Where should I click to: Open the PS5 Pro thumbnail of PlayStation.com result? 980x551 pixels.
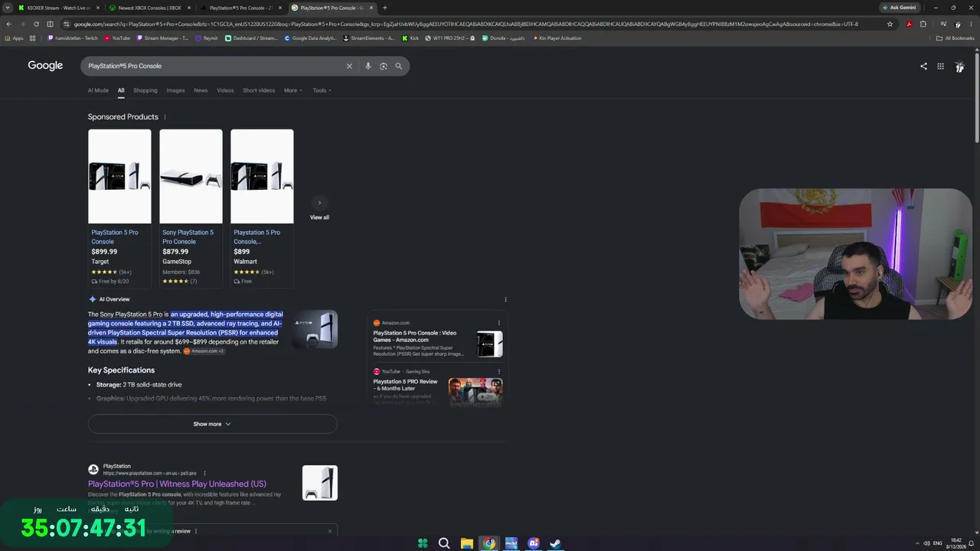tap(320, 483)
